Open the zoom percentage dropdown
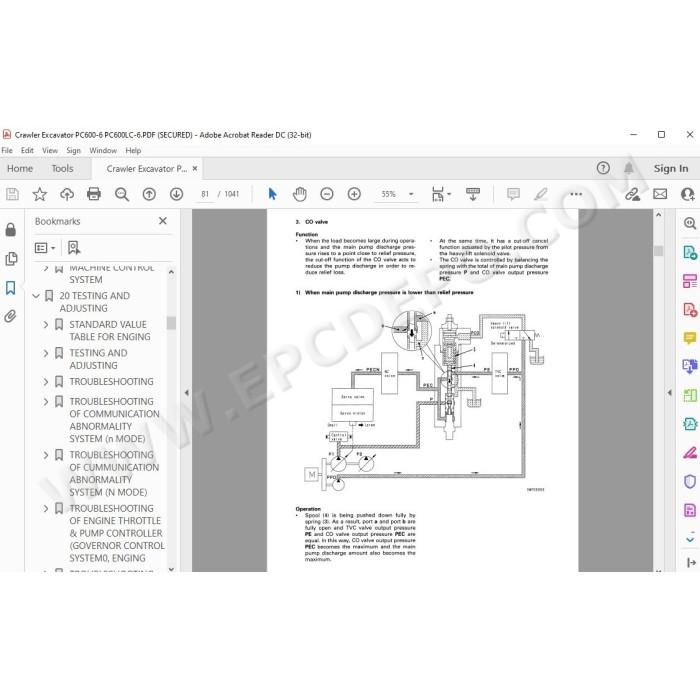The image size is (700, 700). [x=411, y=194]
